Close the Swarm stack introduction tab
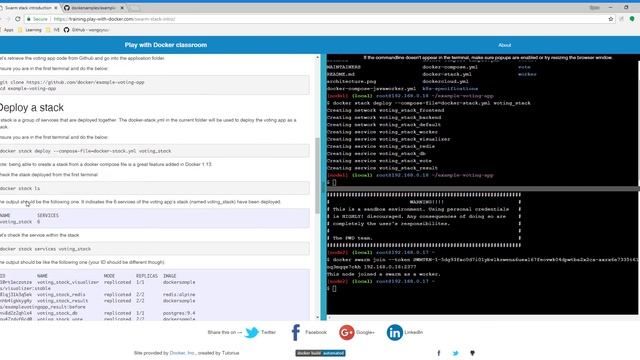Screen dimensions: 640x360 click(56, 8)
